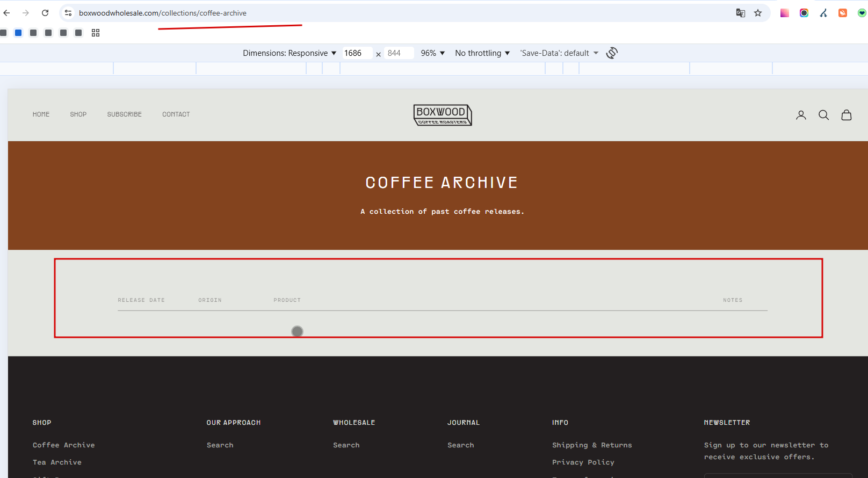Open the account login icon
The height and width of the screenshot is (478, 868).
click(801, 115)
